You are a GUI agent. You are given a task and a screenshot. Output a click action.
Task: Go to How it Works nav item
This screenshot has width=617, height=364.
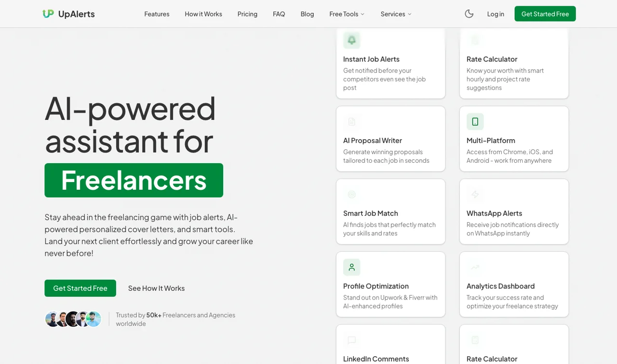[x=203, y=14]
